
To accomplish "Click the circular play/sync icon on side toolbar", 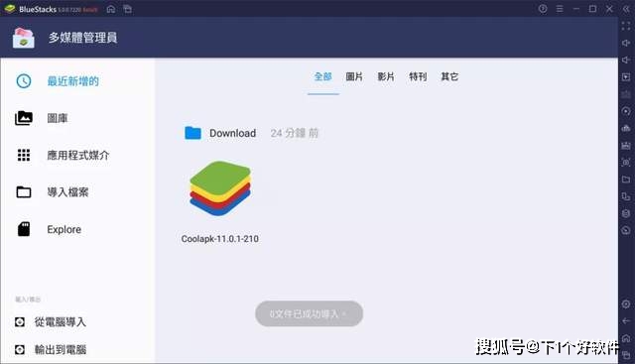I will coord(626,111).
